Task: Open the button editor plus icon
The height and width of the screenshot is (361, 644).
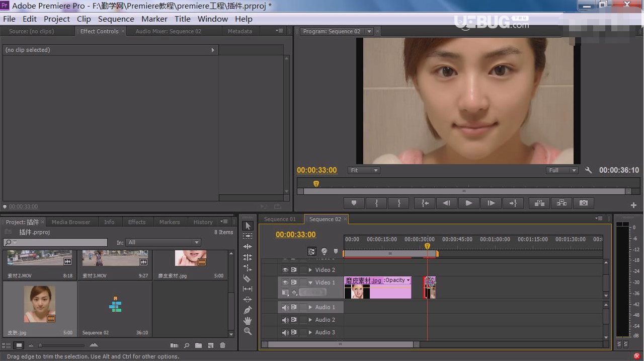Action: 633,205
